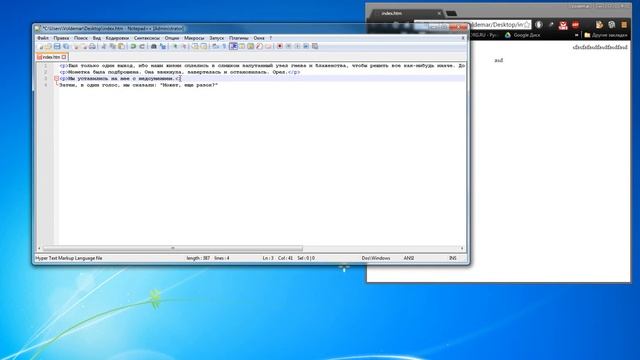Click the Copy toolbar icon
This screenshot has width=640, height=360.
click(113, 47)
